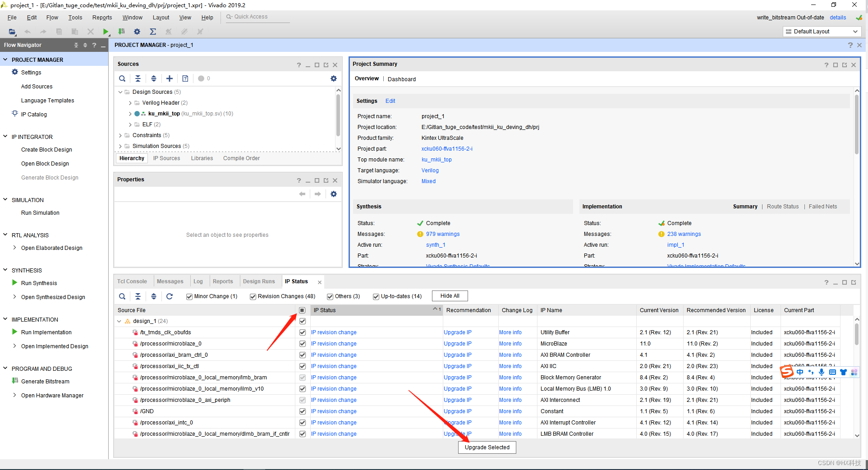Viewport: 868px width, 470px height.
Task: Toggle select-all checkbox in IP Status header
Action: [302, 310]
